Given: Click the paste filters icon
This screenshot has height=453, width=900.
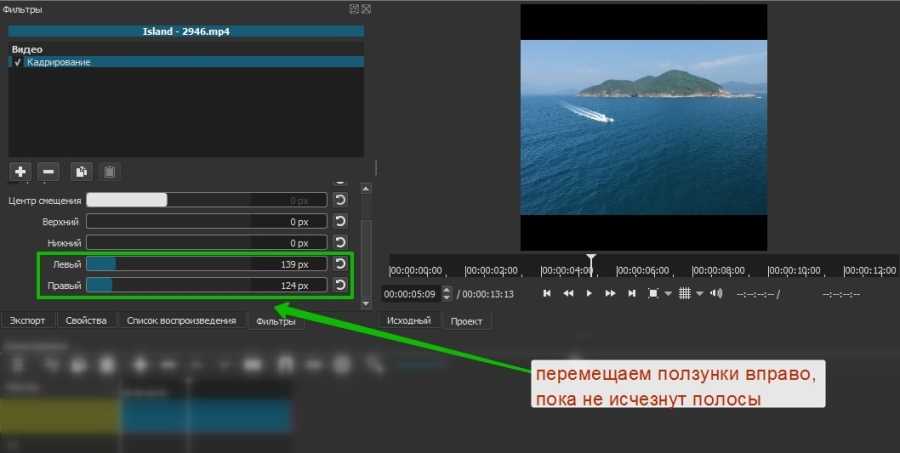Looking at the screenshot, I should [110, 171].
